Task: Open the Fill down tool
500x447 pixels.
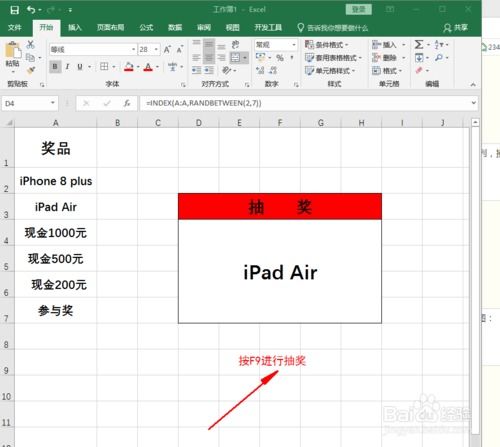Action: click(419, 58)
